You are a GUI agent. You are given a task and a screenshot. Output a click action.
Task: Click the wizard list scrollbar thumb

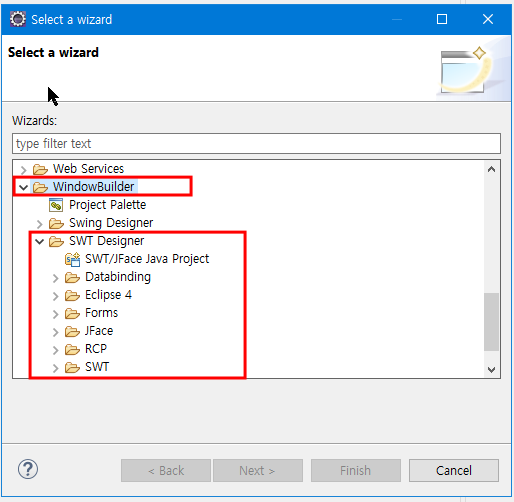pyautogui.click(x=491, y=322)
